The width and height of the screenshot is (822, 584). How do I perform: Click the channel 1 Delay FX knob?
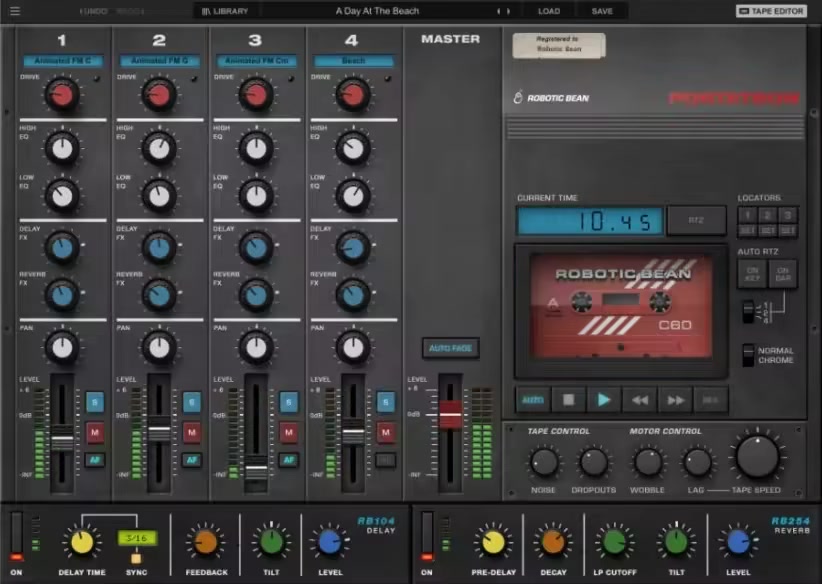click(x=62, y=247)
